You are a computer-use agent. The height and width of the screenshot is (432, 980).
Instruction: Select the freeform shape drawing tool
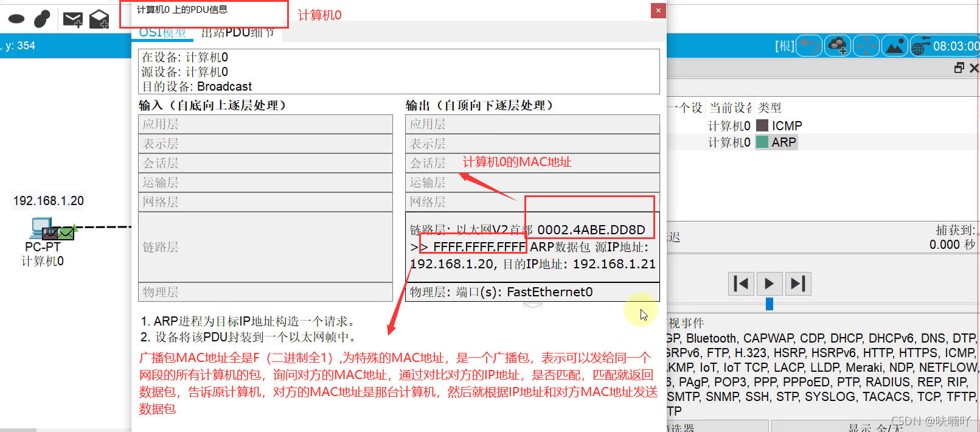42,19
